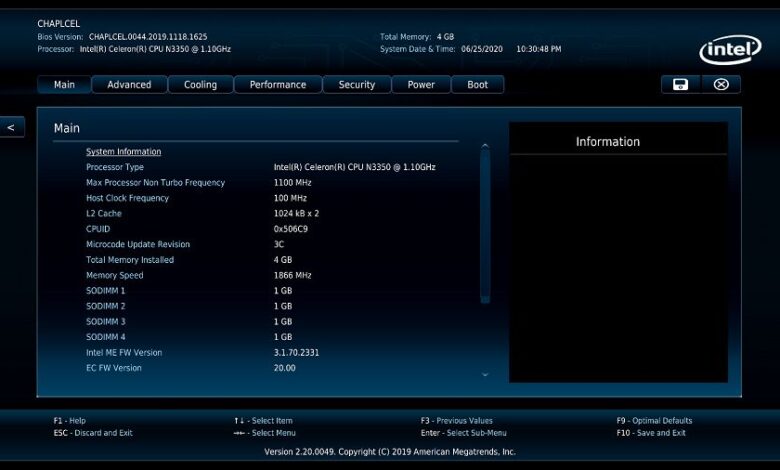Click the 3.1.70.2331 version value
This screenshot has width=780, height=470.
pos(296,353)
